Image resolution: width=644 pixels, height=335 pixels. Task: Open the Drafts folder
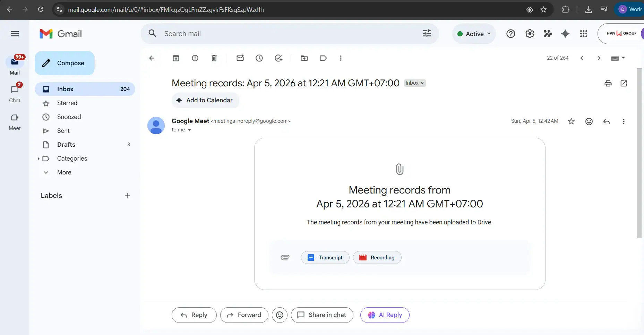click(85, 145)
